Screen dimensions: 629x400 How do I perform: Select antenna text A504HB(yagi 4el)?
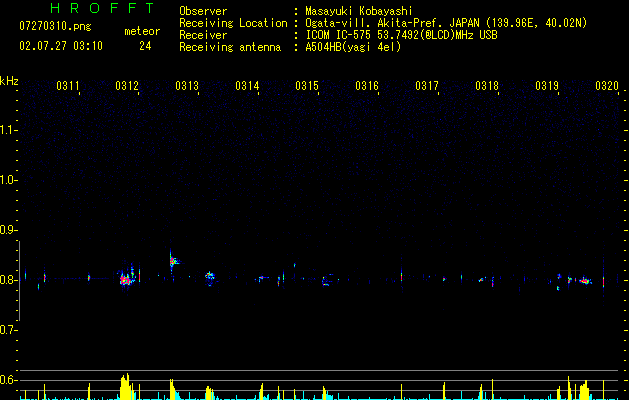click(353, 47)
